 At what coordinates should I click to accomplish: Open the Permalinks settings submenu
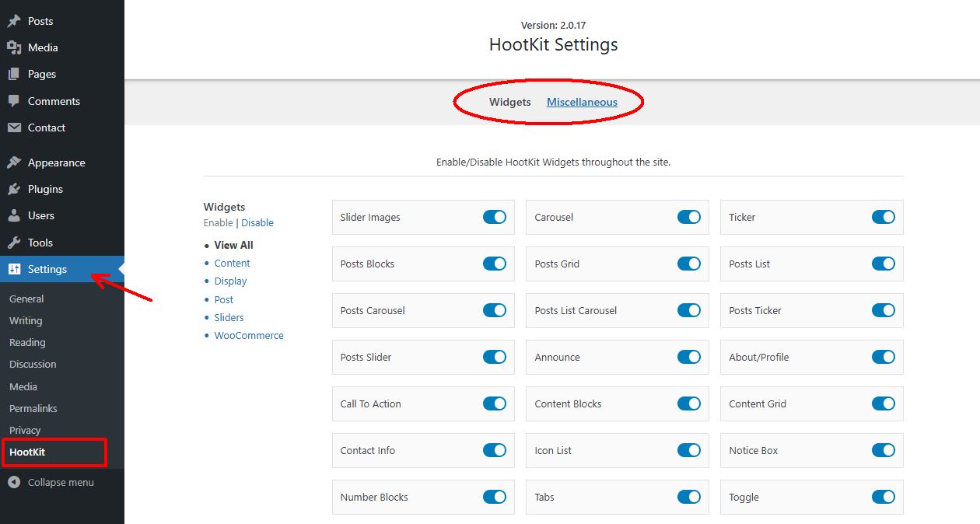click(33, 408)
